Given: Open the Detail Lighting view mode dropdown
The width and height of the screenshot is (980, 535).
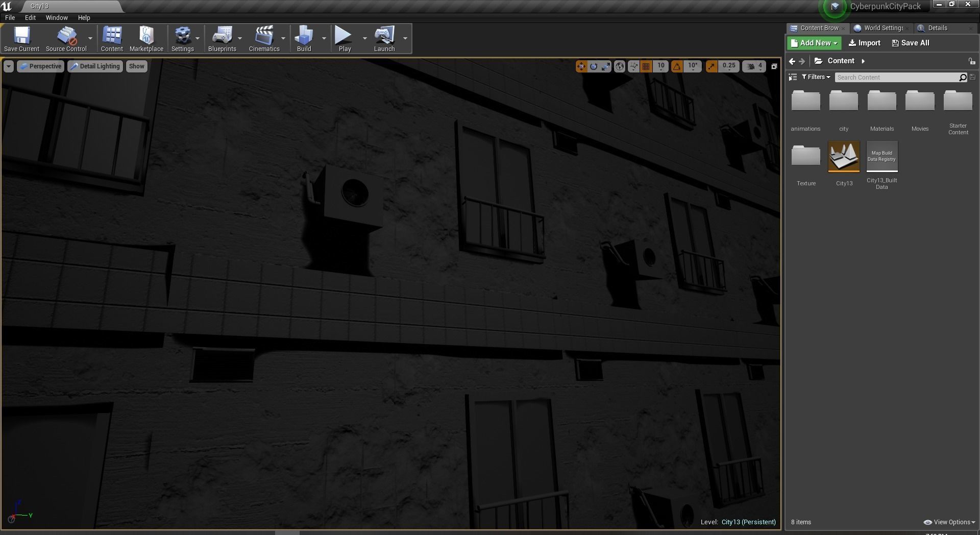Looking at the screenshot, I should (95, 66).
